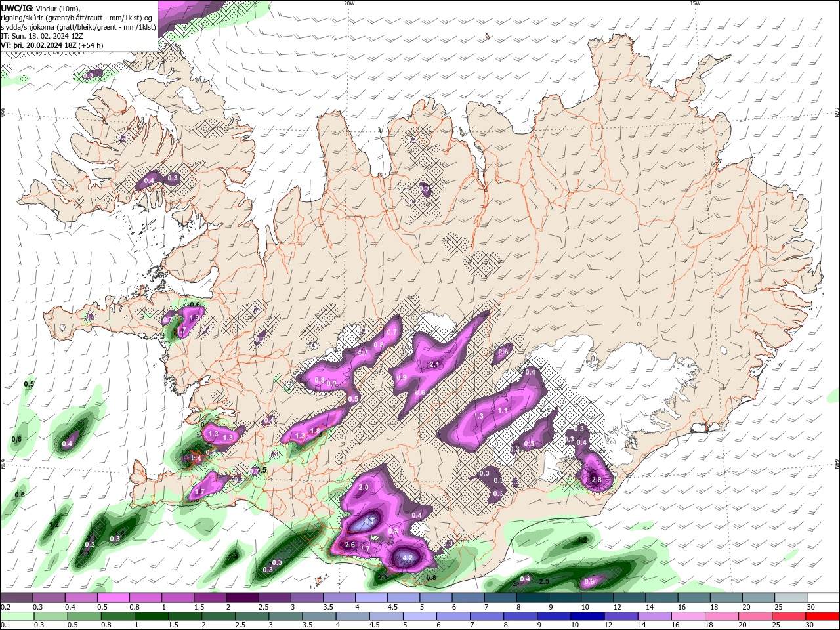Click the small circle marker in the eastern highlands
Viewport: 840px width, 630px height.
click(639, 324)
